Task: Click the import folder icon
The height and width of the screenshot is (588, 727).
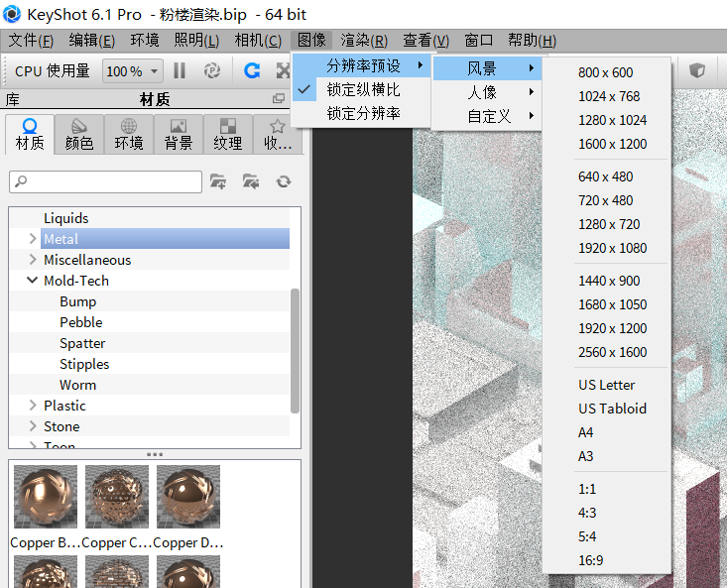Action: 251,181
